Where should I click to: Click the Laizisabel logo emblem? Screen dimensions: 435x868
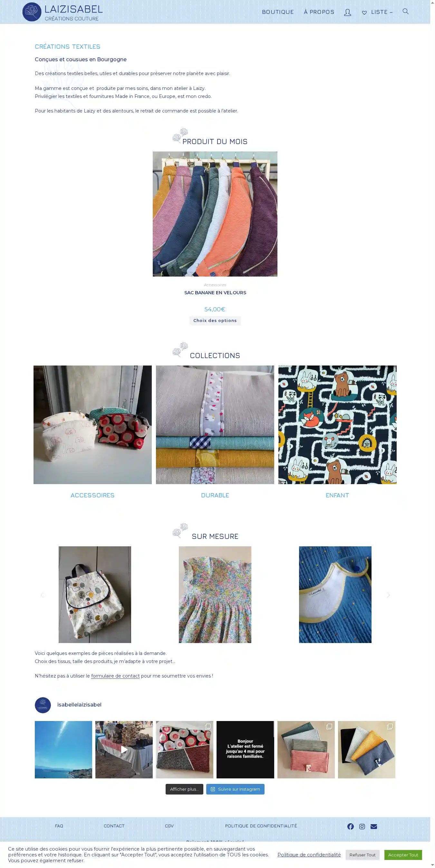32,12
